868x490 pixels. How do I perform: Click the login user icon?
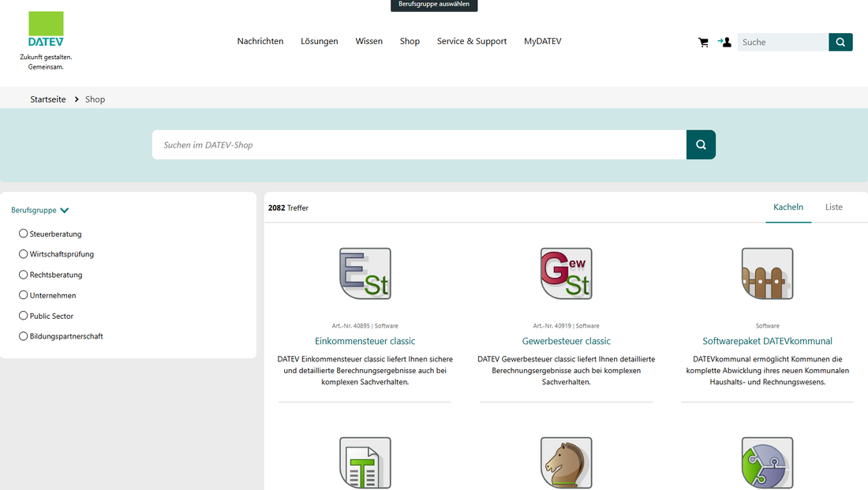tap(724, 42)
